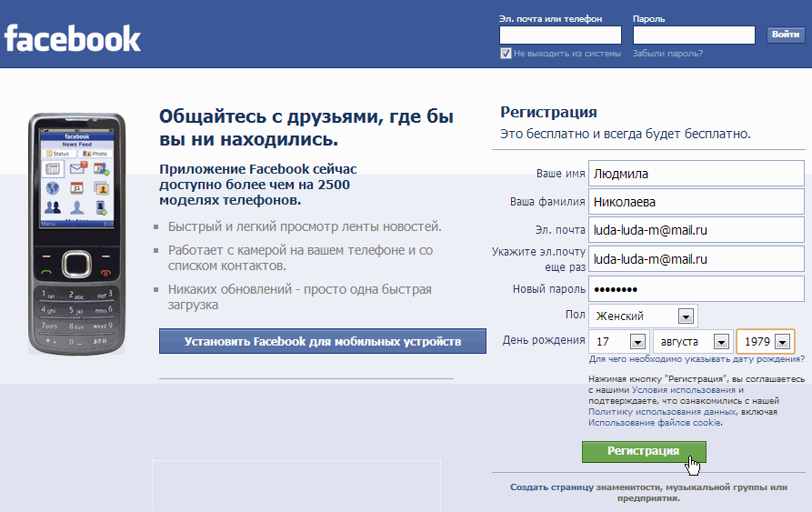Focus the header 'Пароль' field
The image size is (812, 512).
coord(694,35)
